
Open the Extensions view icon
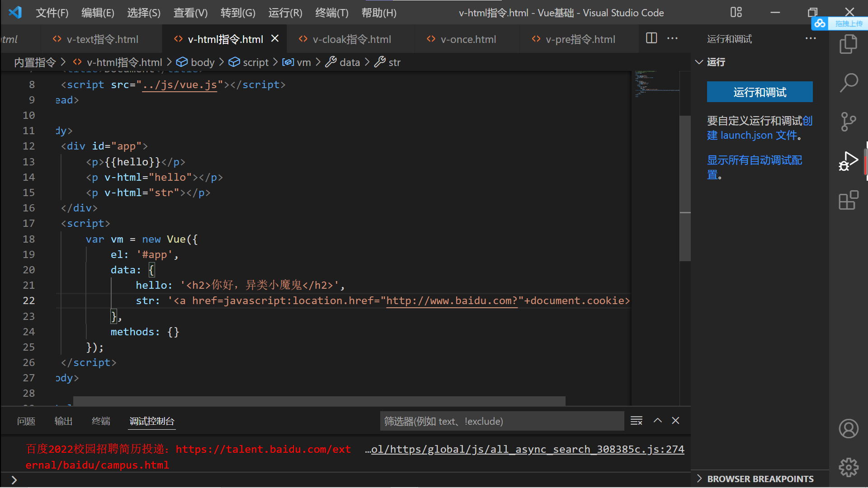click(848, 200)
